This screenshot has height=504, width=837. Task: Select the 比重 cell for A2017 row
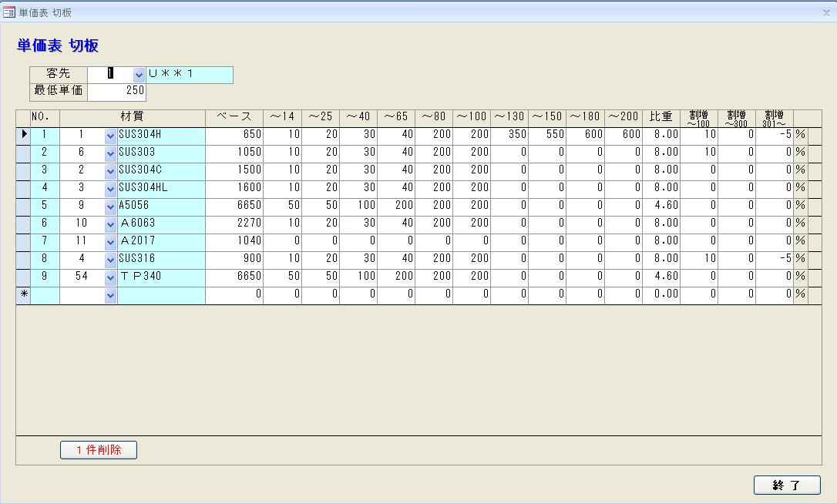click(x=661, y=241)
